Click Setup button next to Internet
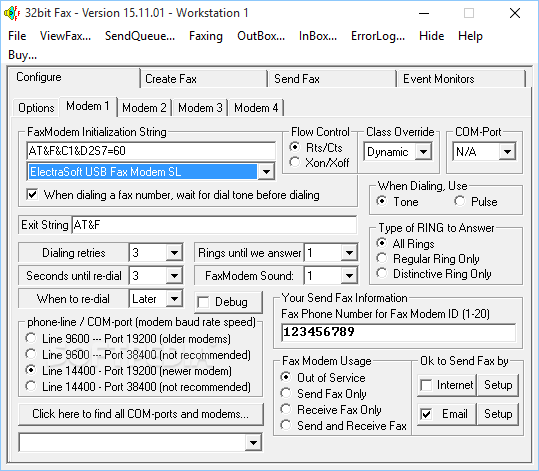This screenshot has width=539, height=471. 498,385
